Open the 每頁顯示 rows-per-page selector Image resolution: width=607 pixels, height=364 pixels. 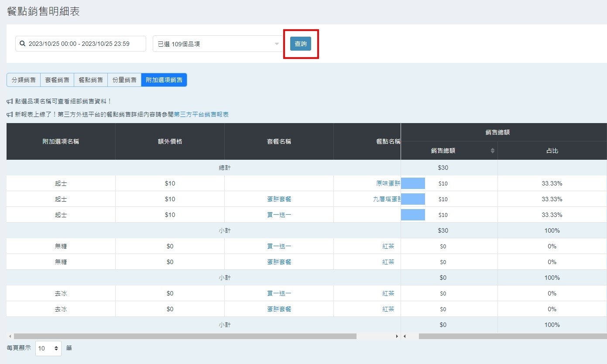[48, 348]
